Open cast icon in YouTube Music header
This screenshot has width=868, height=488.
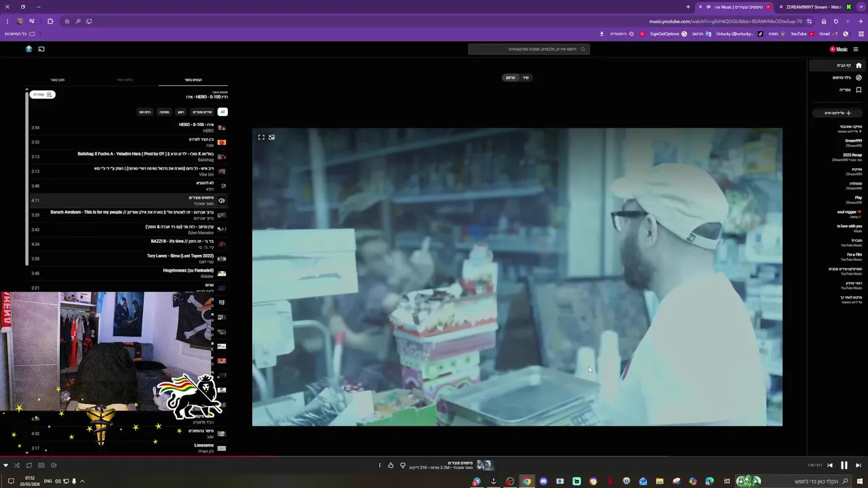(41, 49)
